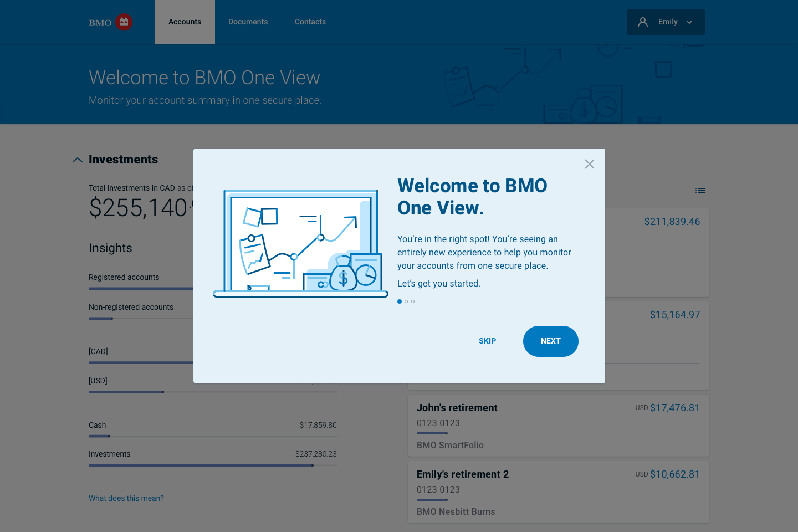Viewport: 798px width, 532px height.
Task: Click BMO SmartFolio text
Action: (x=451, y=446)
